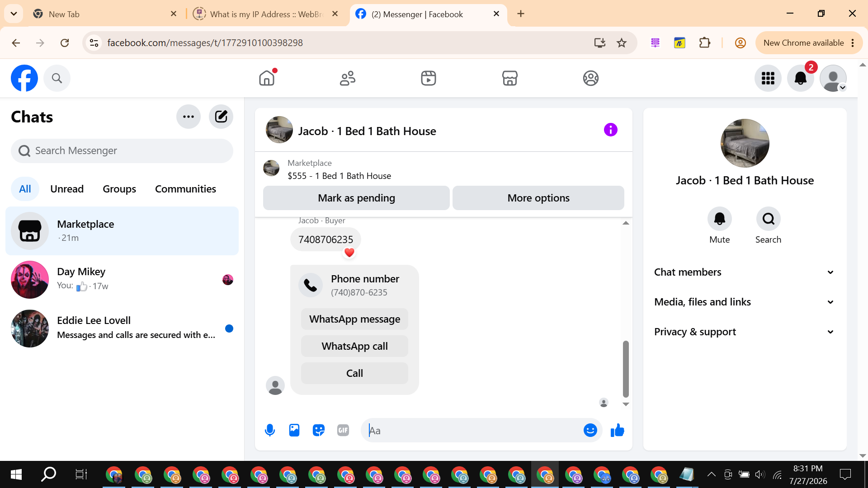Choose a sticker with the sticker icon
868x488 pixels.
pos(319,430)
